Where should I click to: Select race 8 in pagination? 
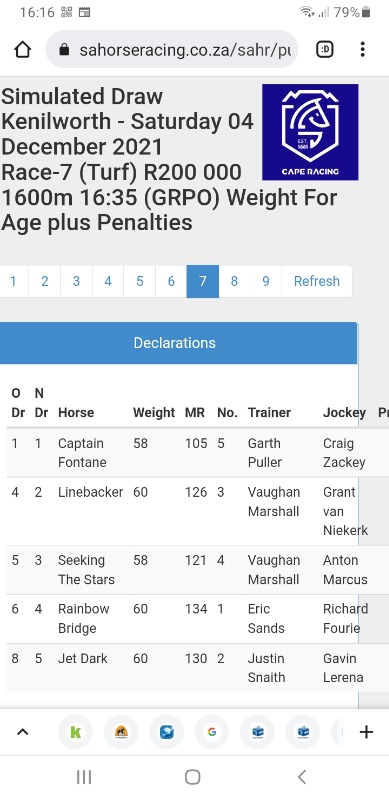click(x=234, y=281)
